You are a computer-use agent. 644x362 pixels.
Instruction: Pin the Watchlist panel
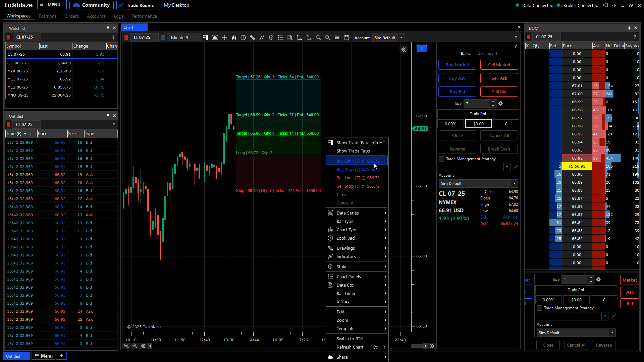pyautogui.click(x=108, y=28)
